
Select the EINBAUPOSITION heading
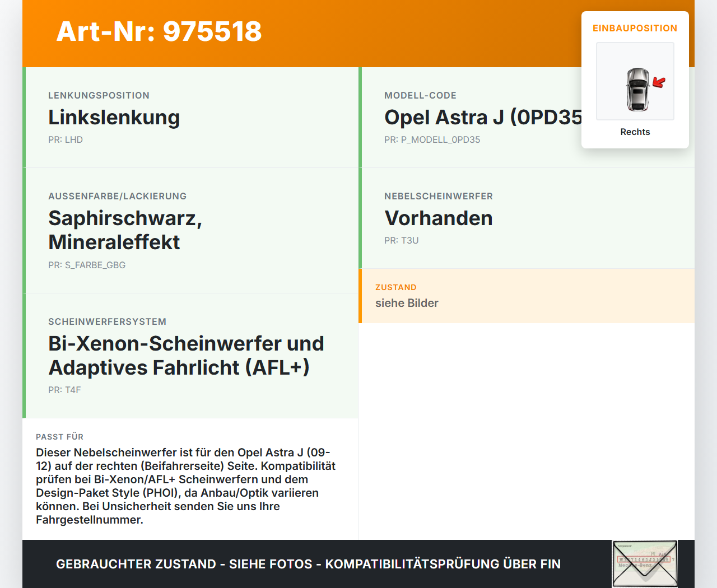635,28
